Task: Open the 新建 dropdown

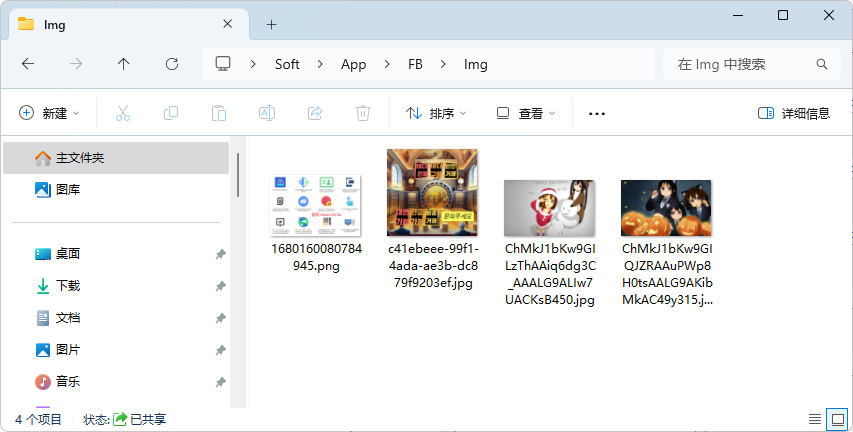Action: click(50, 113)
